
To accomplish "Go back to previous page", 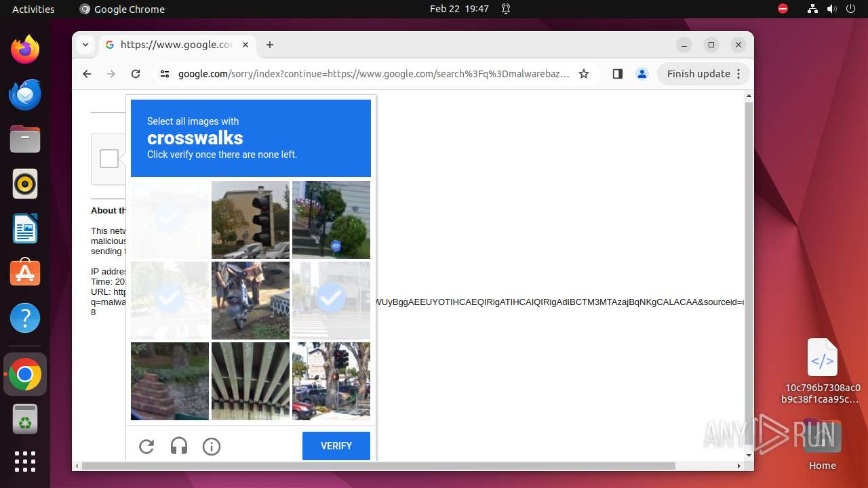I will pos(87,74).
